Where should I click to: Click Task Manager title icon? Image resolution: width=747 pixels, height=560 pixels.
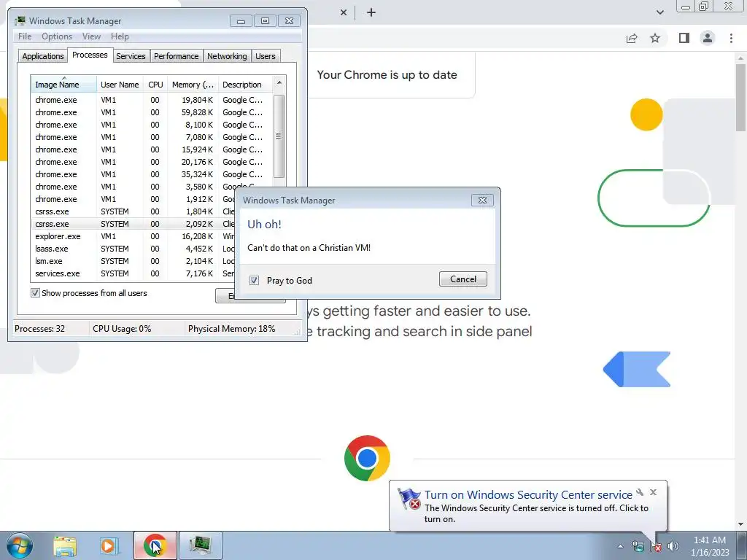(20, 21)
